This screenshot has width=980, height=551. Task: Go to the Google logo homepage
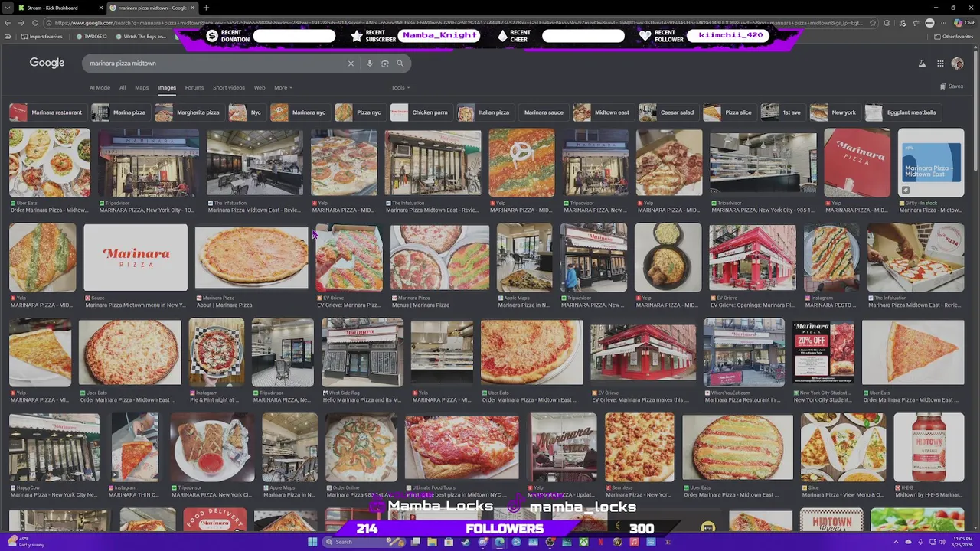point(47,63)
